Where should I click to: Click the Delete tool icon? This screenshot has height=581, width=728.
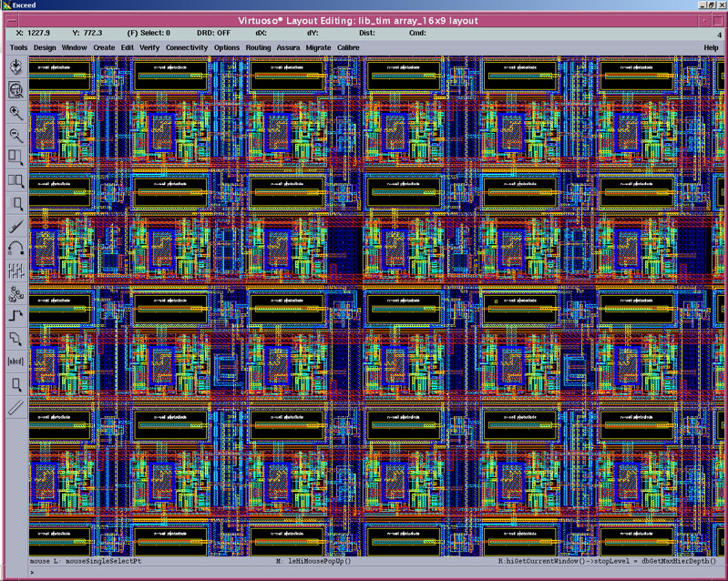click(15, 227)
